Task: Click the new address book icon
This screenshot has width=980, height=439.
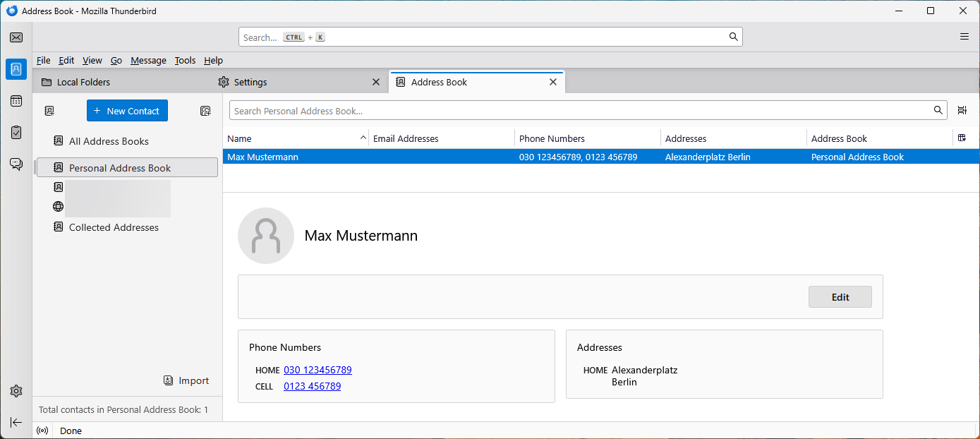Action: 49,111
